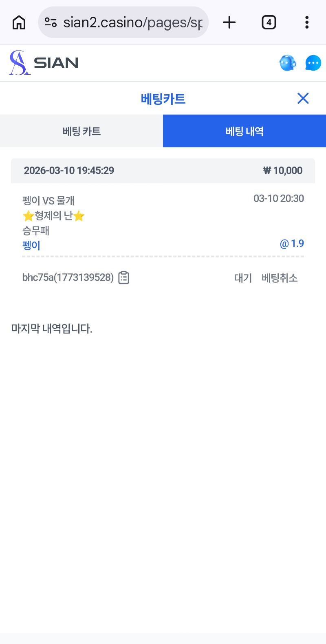
Task: Tap the 2026-03-10 19:45:29 bet header
Action: click(x=69, y=171)
